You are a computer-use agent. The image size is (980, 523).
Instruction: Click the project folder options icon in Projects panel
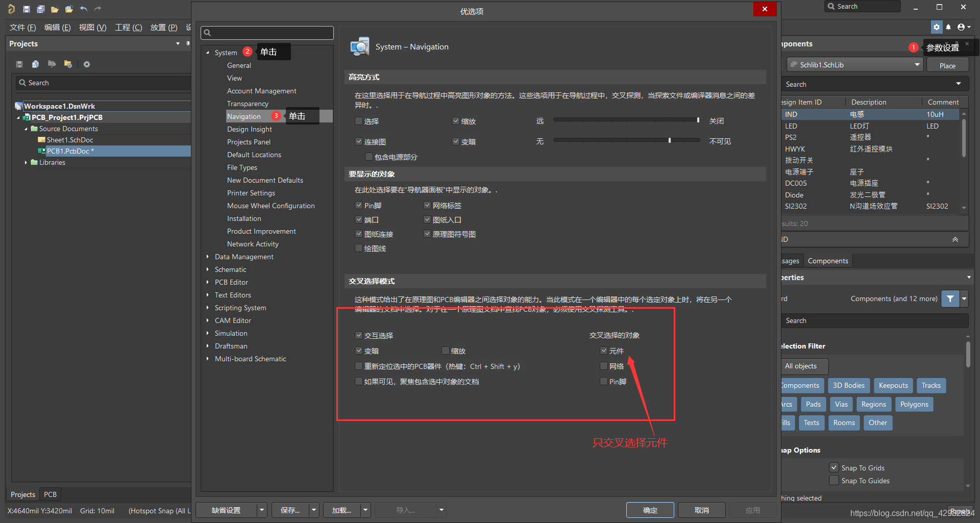tap(68, 64)
